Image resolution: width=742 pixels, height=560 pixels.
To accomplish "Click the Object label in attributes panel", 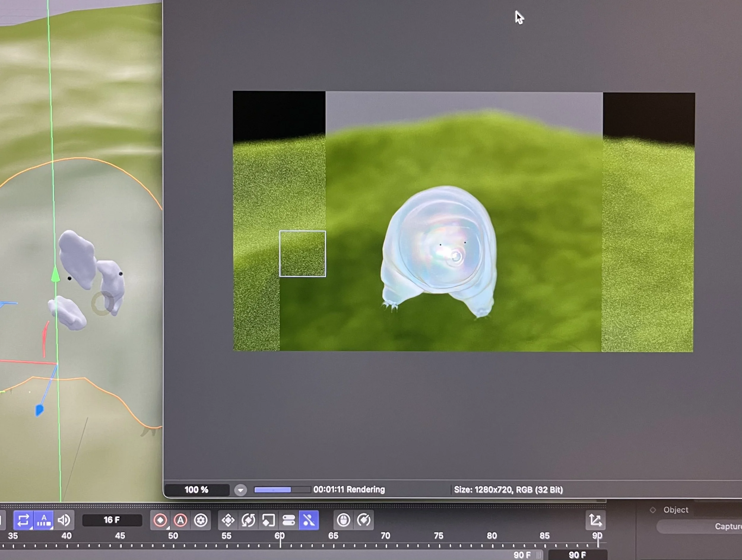I will click(x=676, y=510).
